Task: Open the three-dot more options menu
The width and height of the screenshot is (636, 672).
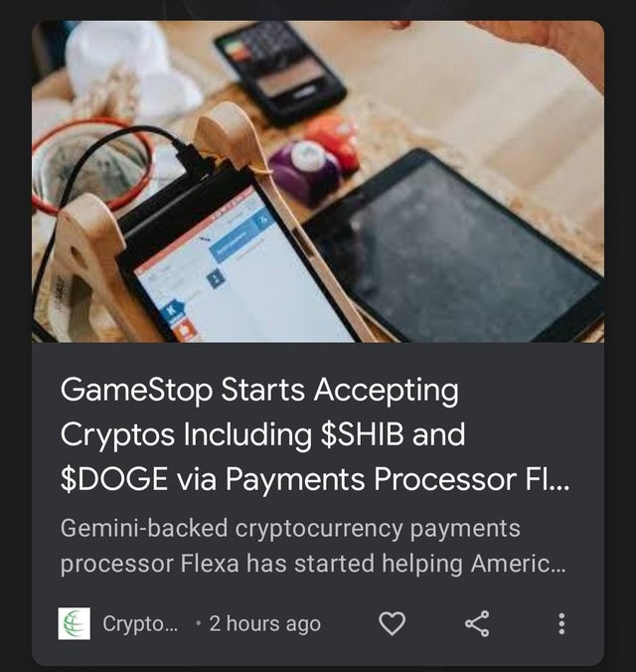Action: coord(561,623)
